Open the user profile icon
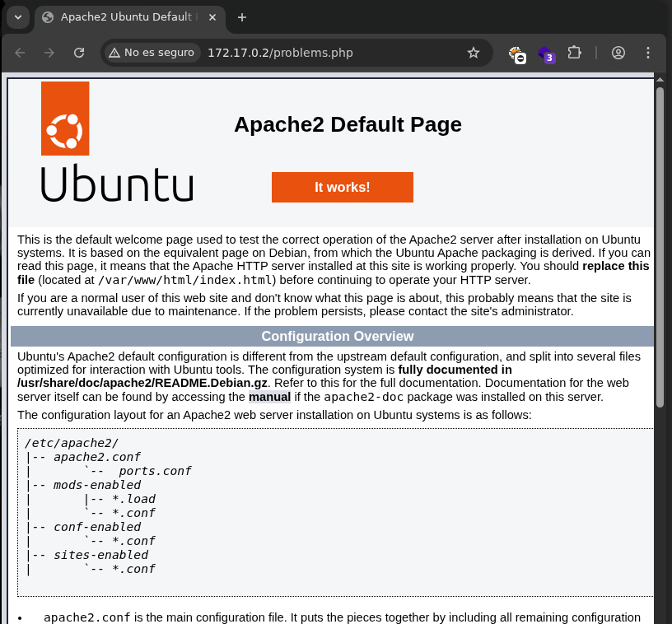 click(x=618, y=53)
